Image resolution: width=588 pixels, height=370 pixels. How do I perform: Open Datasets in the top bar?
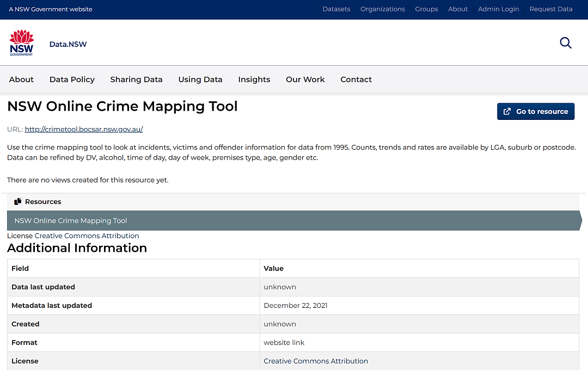(336, 9)
